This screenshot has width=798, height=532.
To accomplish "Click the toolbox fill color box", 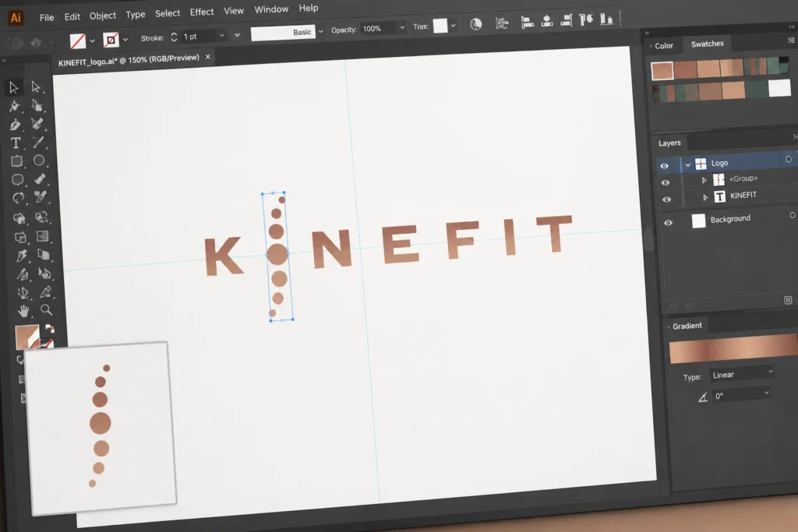I will point(27,336).
